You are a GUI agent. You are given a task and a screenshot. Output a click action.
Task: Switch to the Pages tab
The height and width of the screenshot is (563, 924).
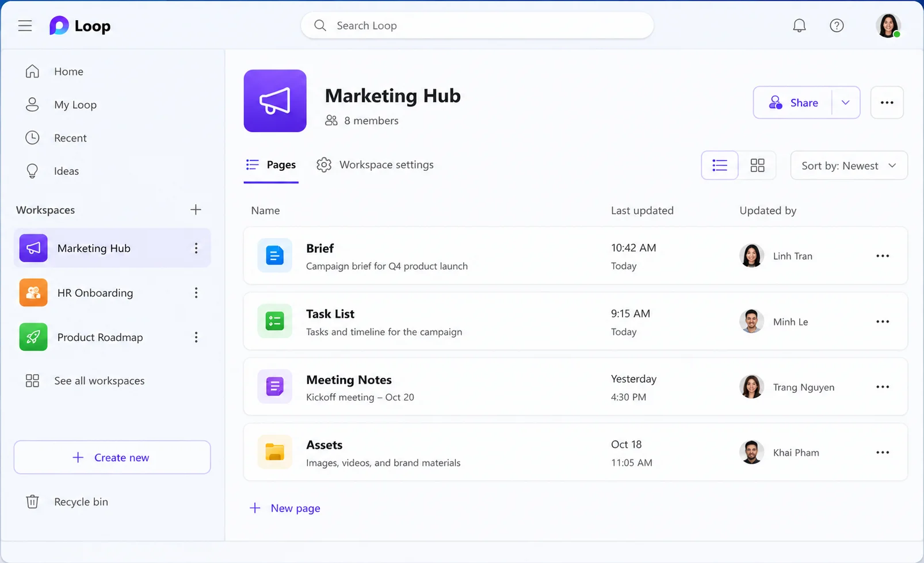pos(271,165)
